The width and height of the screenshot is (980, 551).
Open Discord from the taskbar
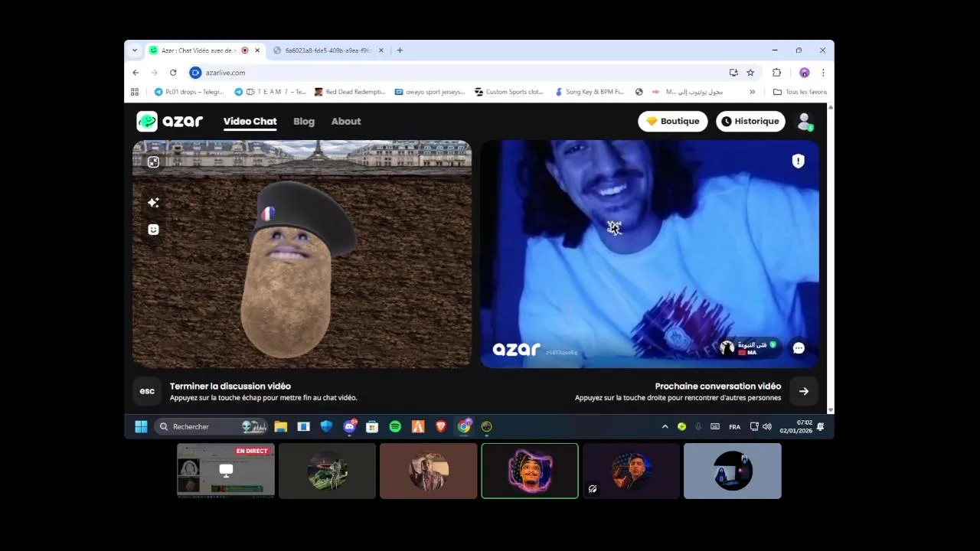(x=350, y=426)
